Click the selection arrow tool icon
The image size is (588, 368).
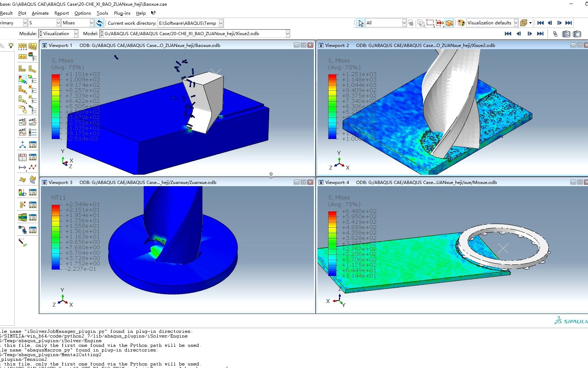click(361, 23)
